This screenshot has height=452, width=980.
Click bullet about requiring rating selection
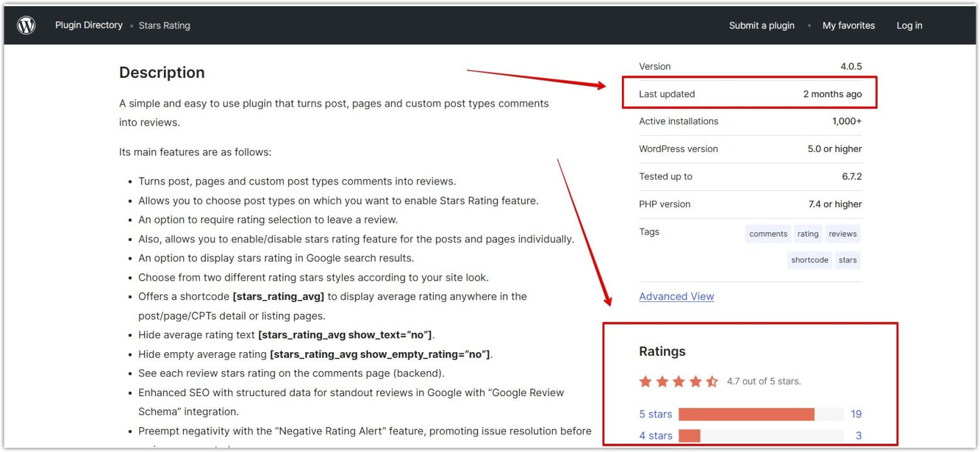(268, 220)
